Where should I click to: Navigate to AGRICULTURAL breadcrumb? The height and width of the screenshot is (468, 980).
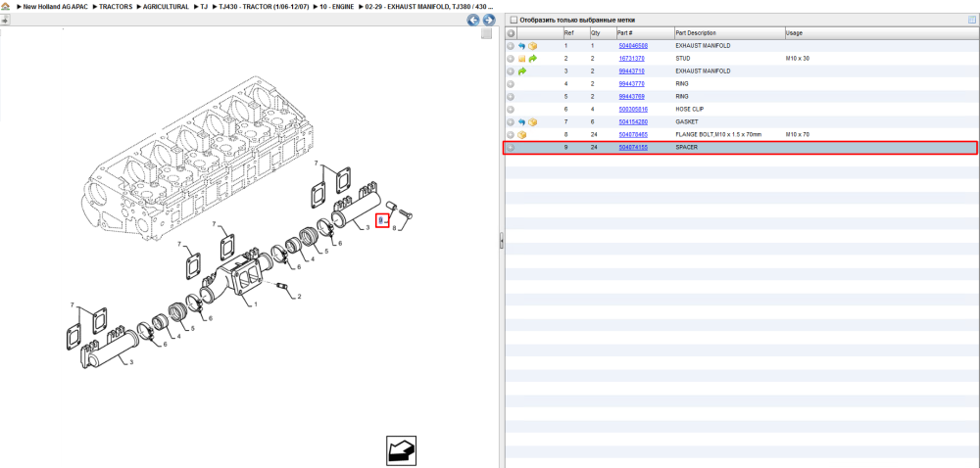click(x=167, y=6)
